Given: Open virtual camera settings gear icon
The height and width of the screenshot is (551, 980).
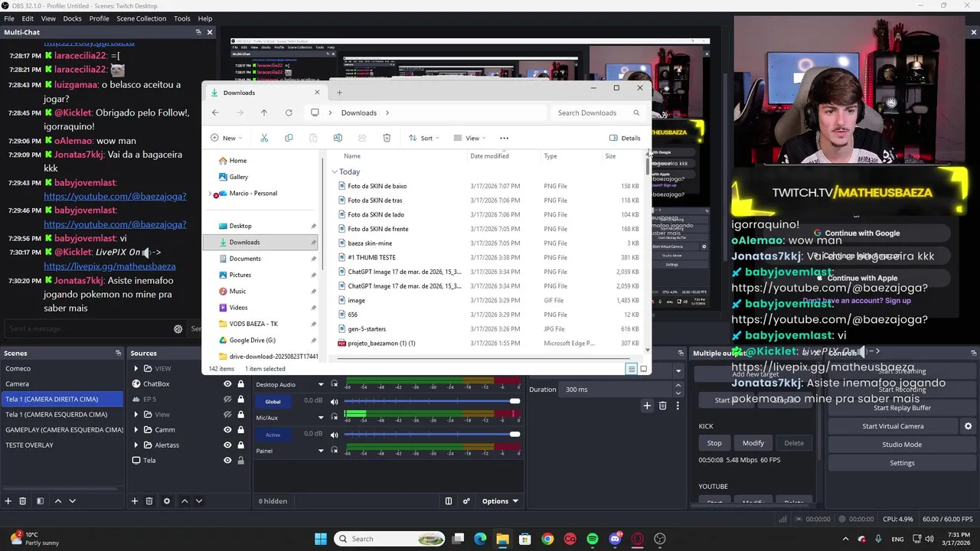Looking at the screenshot, I should click(968, 426).
